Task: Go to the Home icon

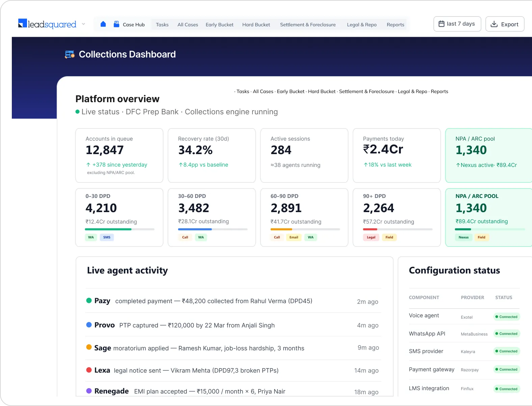Action: (103, 24)
